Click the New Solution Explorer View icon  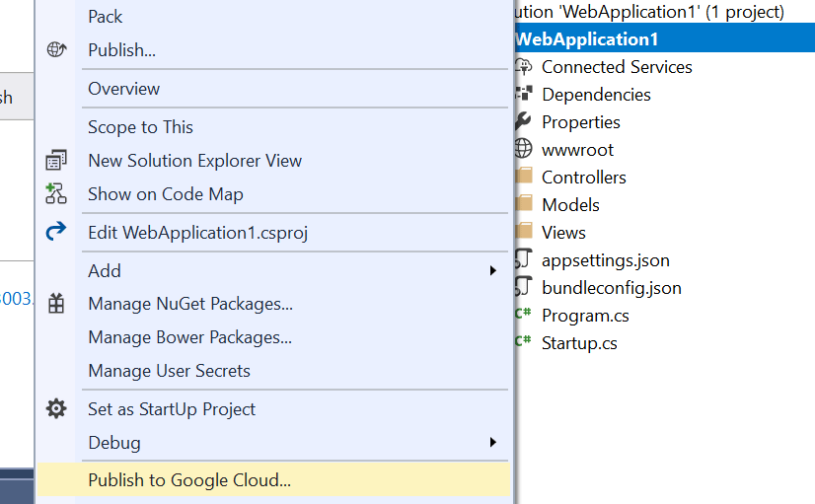56,160
